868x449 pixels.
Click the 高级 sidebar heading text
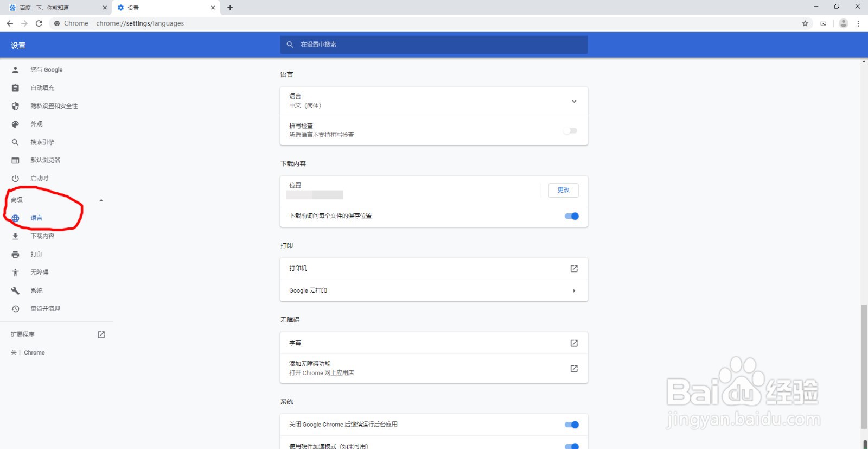click(x=17, y=200)
